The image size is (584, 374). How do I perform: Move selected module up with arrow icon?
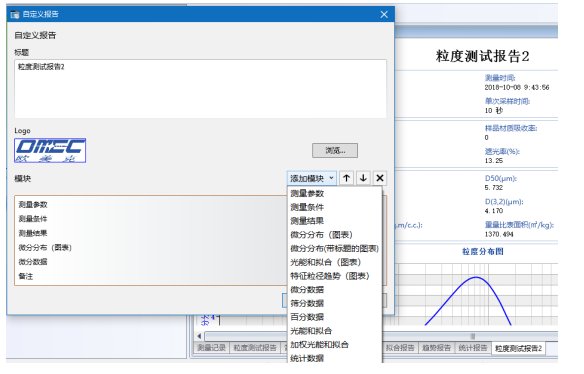click(346, 178)
